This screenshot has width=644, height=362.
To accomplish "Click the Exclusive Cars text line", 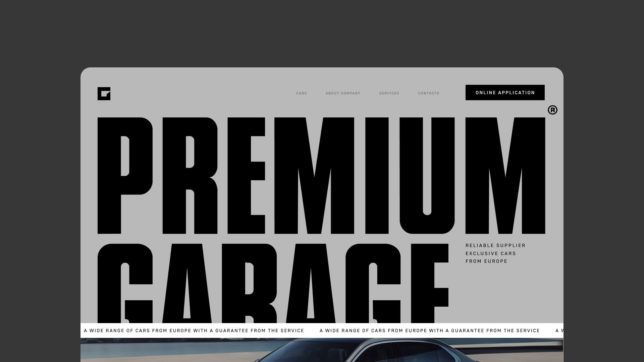I will point(490,253).
